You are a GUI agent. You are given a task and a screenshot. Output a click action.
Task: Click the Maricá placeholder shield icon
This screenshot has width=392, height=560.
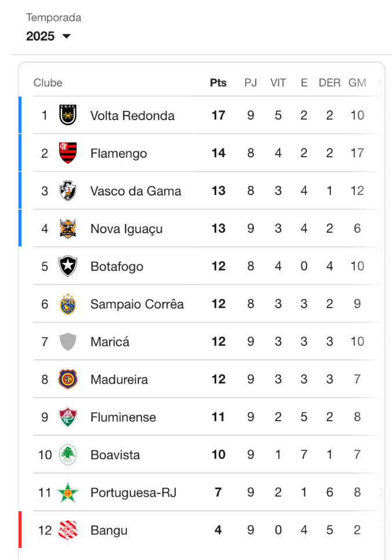[x=68, y=342]
